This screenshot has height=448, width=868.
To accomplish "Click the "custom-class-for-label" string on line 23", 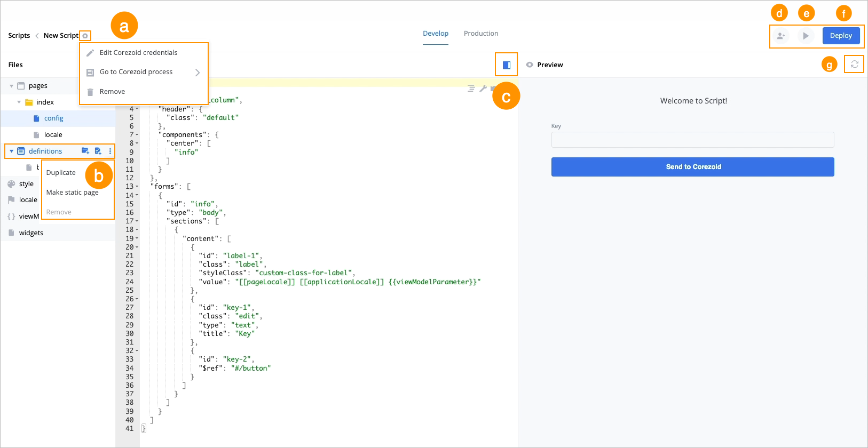I will coord(303,273).
